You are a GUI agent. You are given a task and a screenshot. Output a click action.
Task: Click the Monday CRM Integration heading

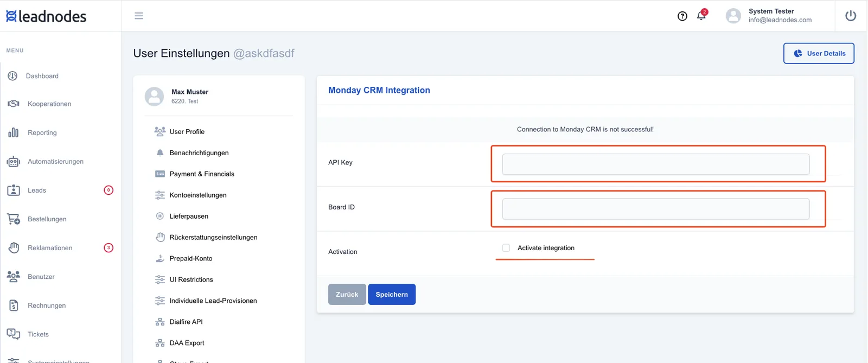click(x=379, y=90)
